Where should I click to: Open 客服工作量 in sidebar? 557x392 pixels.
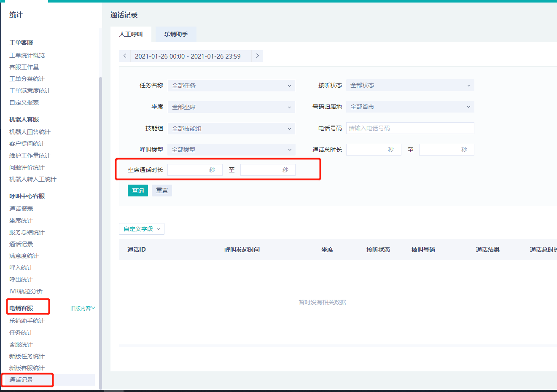[x=24, y=67]
